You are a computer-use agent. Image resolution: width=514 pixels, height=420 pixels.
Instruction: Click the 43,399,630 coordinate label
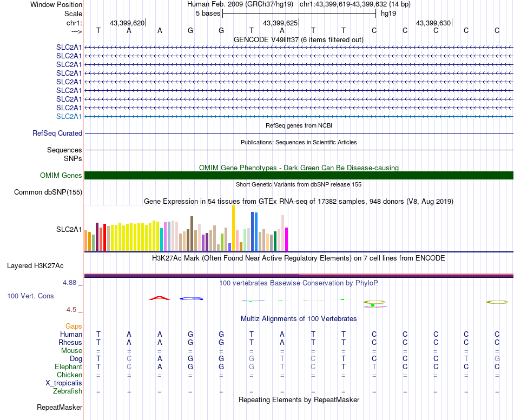[433, 23]
